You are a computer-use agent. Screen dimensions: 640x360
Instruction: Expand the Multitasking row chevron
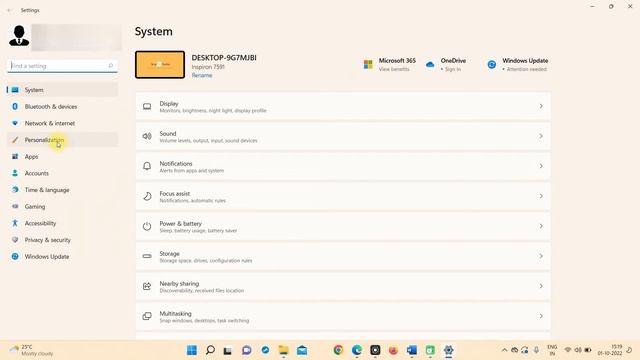click(x=541, y=316)
